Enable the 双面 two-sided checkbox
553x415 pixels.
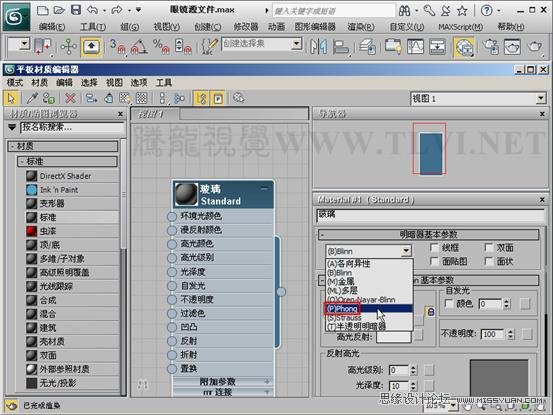pyautogui.click(x=488, y=248)
